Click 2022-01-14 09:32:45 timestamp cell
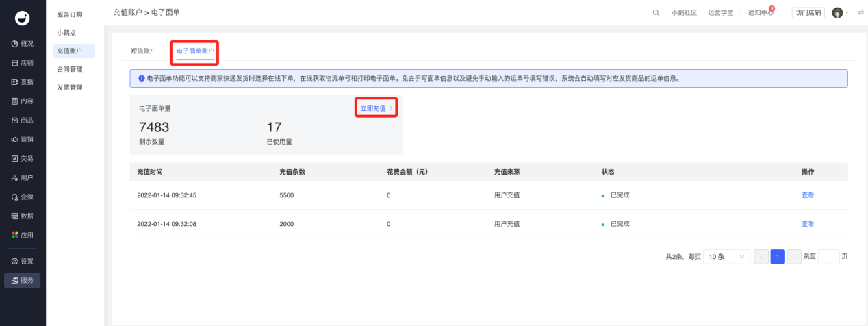 click(x=167, y=195)
